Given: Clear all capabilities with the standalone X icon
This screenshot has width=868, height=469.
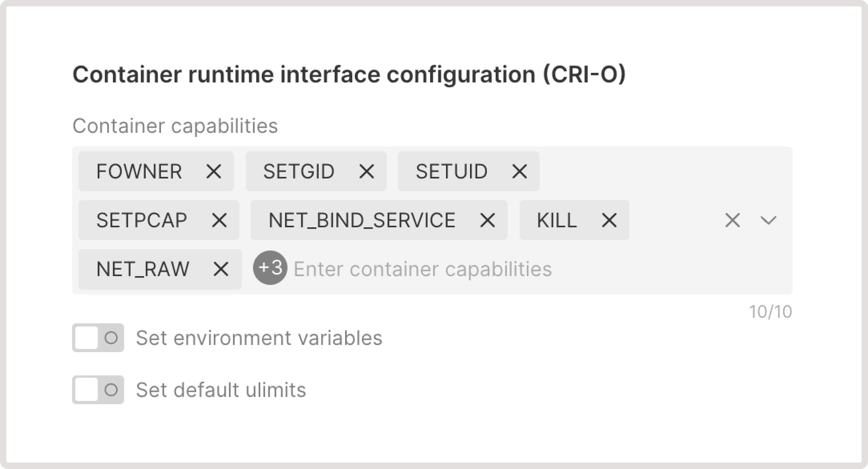Looking at the screenshot, I should click(732, 220).
